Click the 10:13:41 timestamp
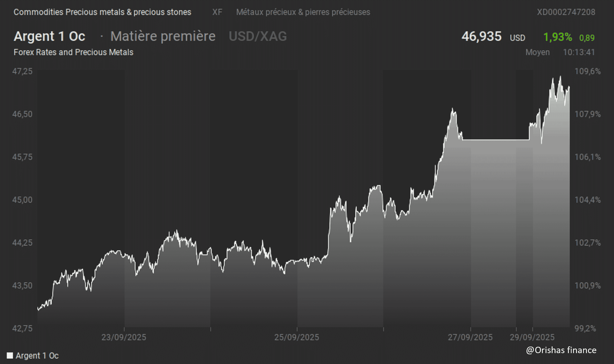The height and width of the screenshot is (364, 614). tap(579, 52)
